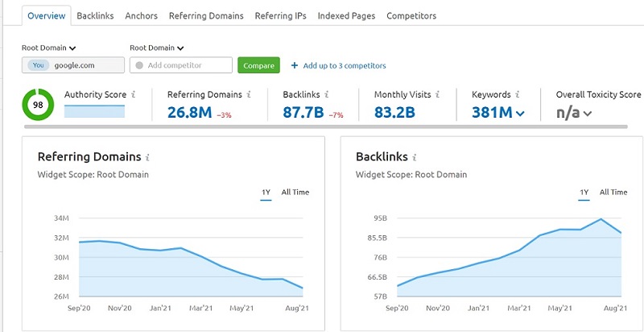Click the horizontal scrollbar below metrics
Viewport: 644px width, 332px height.
[326, 127]
